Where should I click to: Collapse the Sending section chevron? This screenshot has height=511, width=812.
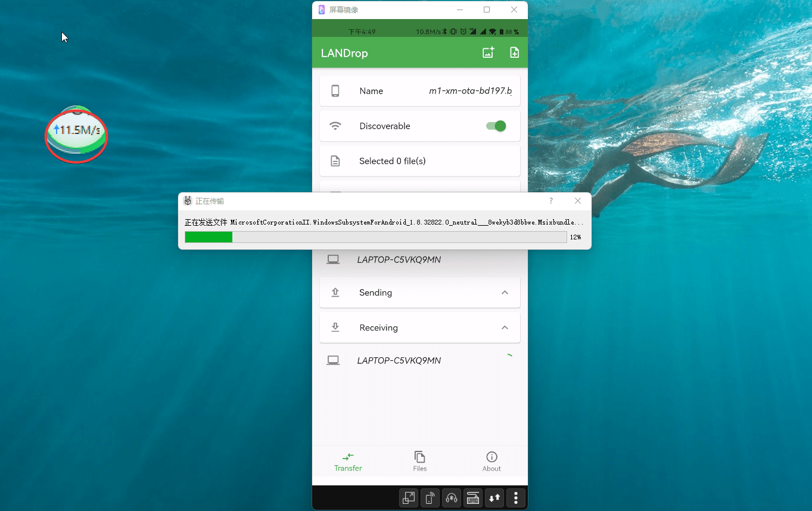coord(505,292)
